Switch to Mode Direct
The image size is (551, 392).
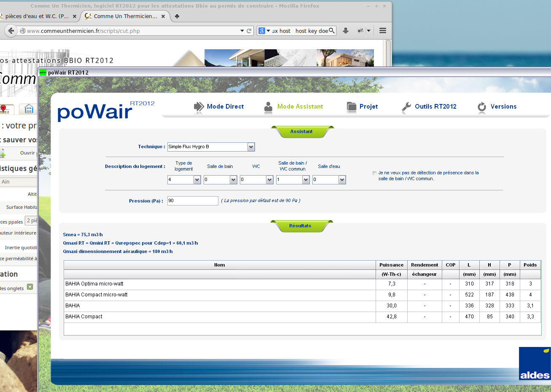click(225, 107)
